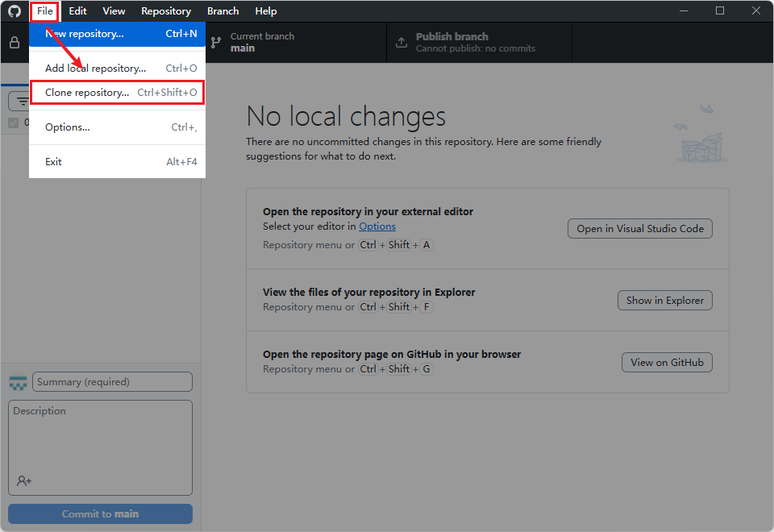Click the add co-authors person icon

click(24, 480)
